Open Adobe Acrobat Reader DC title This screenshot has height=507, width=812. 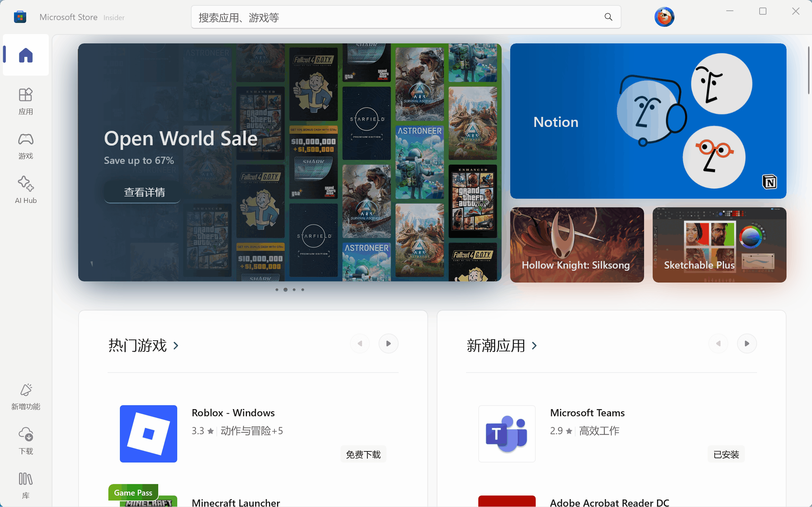point(610,502)
